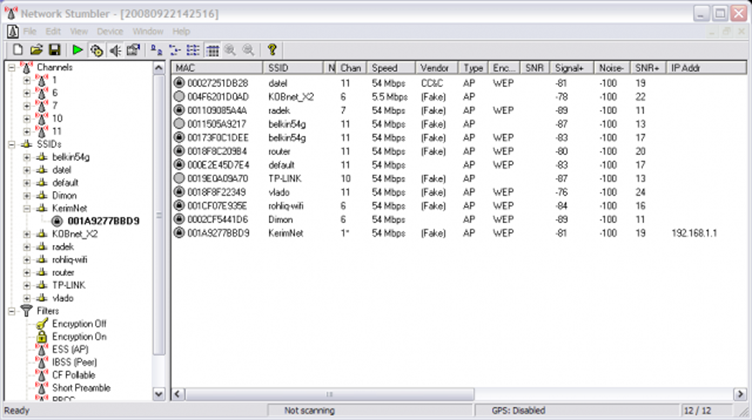Sort by the Signal+ column header

pyautogui.click(x=572, y=68)
